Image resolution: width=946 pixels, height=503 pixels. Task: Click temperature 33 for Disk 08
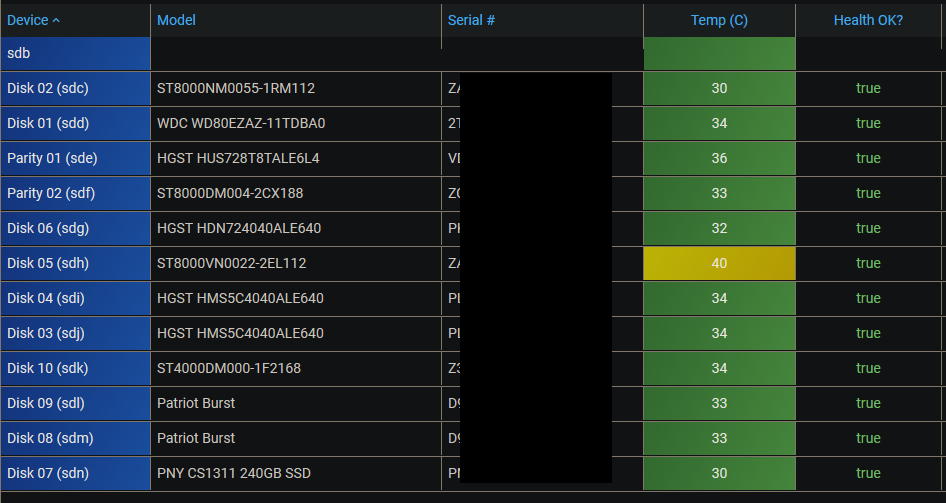point(719,438)
